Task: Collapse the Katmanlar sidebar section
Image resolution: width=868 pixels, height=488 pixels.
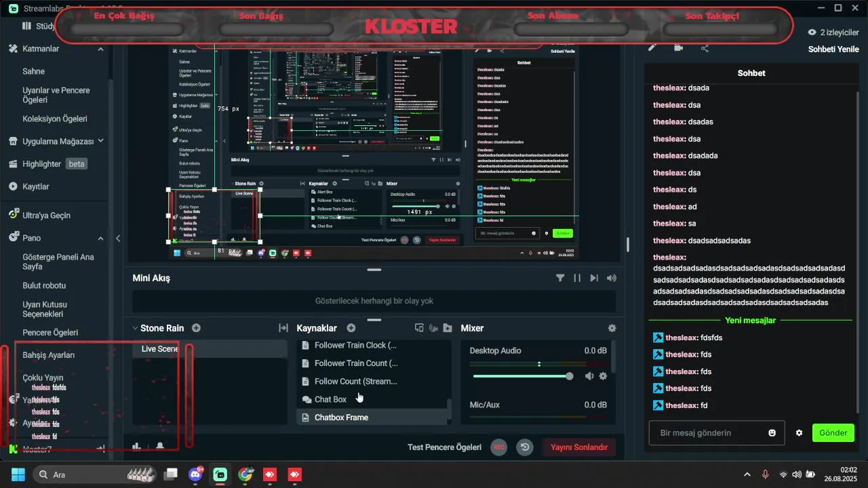Action: click(100, 49)
